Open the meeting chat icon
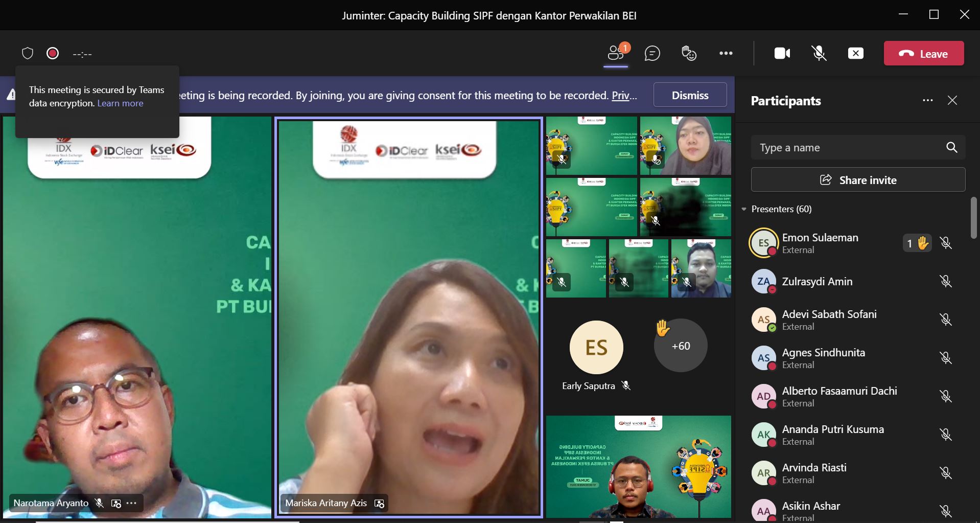Image resolution: width=980 pixels, height=523 pixels. (652, 54)
